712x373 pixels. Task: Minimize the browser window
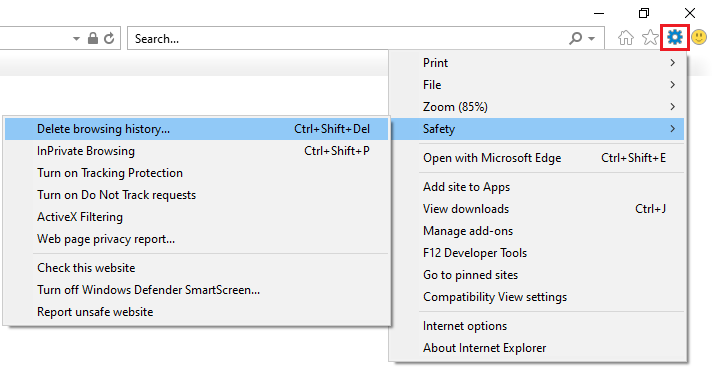[x=599, y=13]
